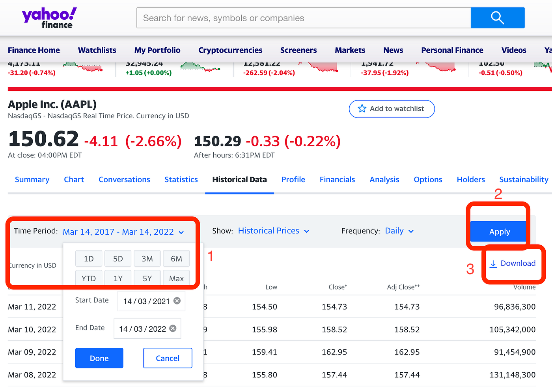Open the Profile tab
Image resolution: width=552 pixels, height=392 pixels.
click(x=293, y=180)
